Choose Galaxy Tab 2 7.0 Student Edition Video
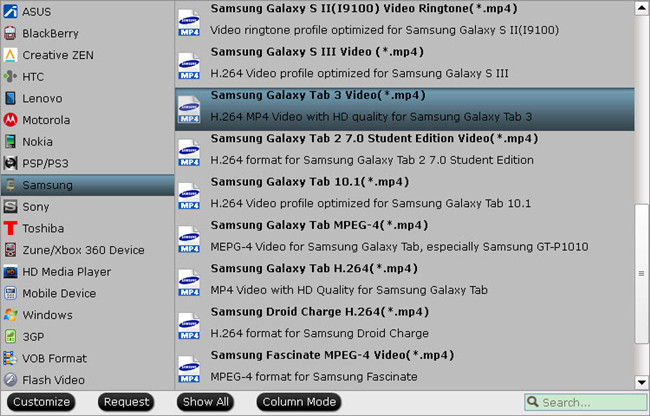This screenshot has height=416, width=650. click(x=405, y=152)
